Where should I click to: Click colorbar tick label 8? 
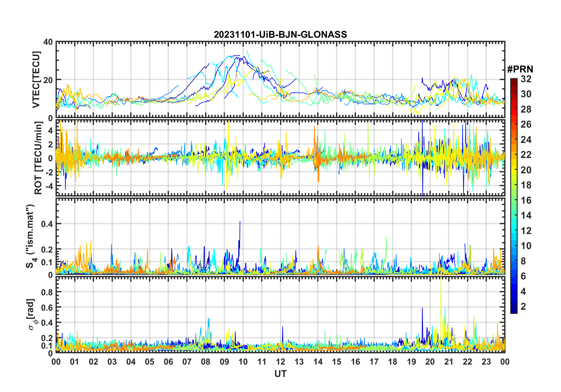523,261
